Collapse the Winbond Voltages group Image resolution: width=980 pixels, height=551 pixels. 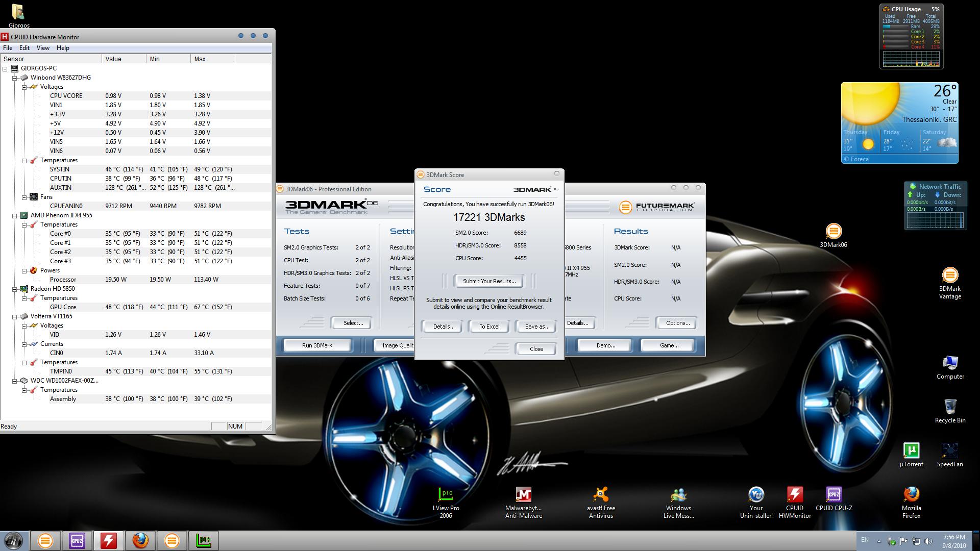point(24,87)
